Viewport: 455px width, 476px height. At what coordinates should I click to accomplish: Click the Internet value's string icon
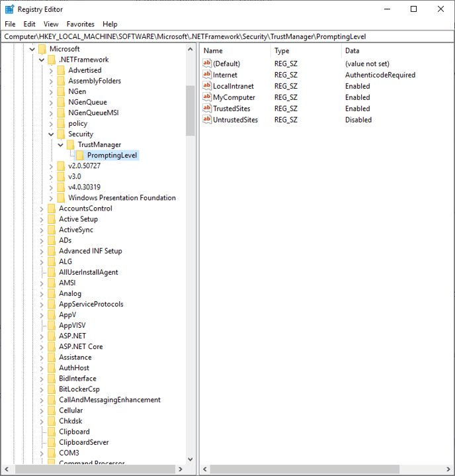click(207, 75)
